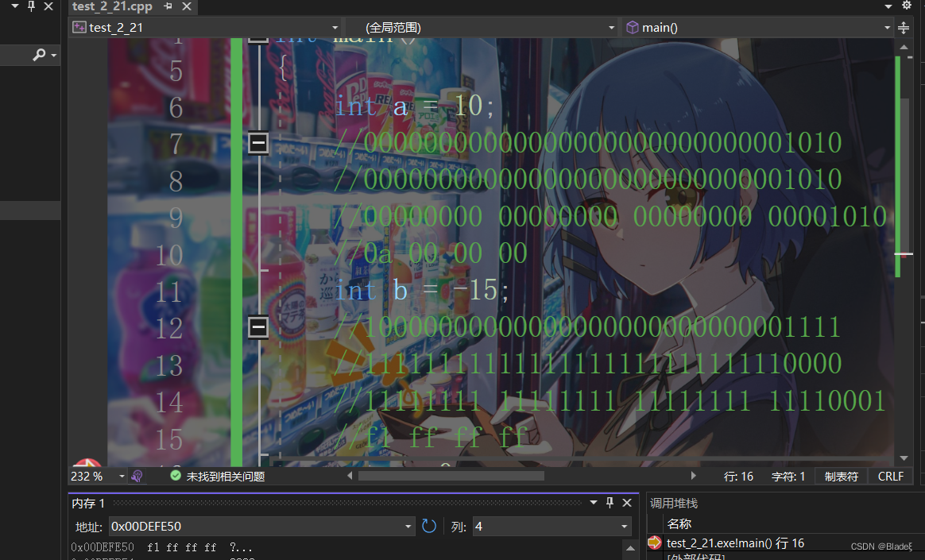
Task: Close the Memory 1 (内存 1) panel
Action: coord(627,503)
